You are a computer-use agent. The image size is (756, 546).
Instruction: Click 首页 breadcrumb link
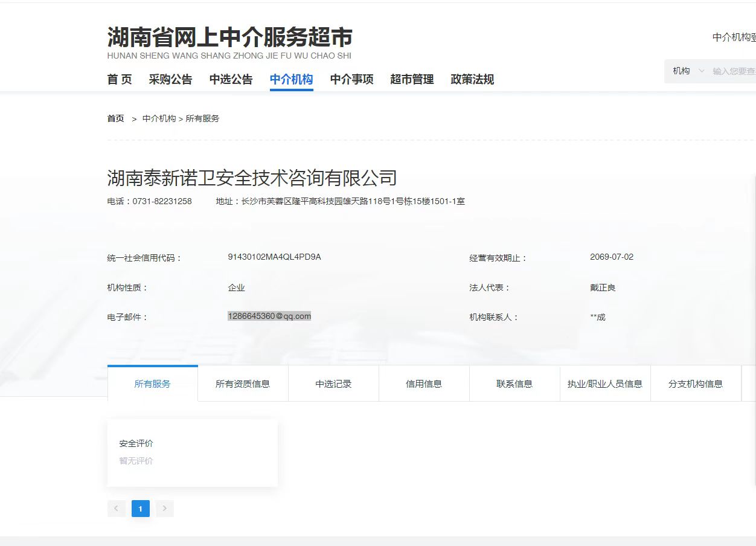tap(115, 119)
